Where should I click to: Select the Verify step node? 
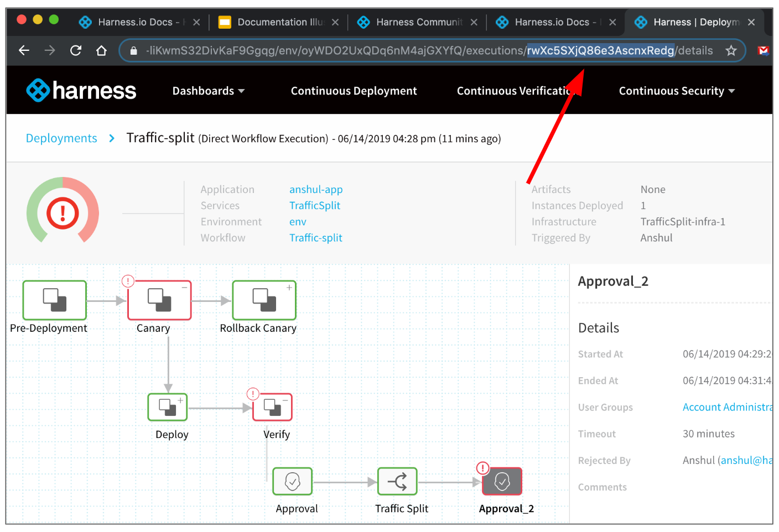[272, 407]
